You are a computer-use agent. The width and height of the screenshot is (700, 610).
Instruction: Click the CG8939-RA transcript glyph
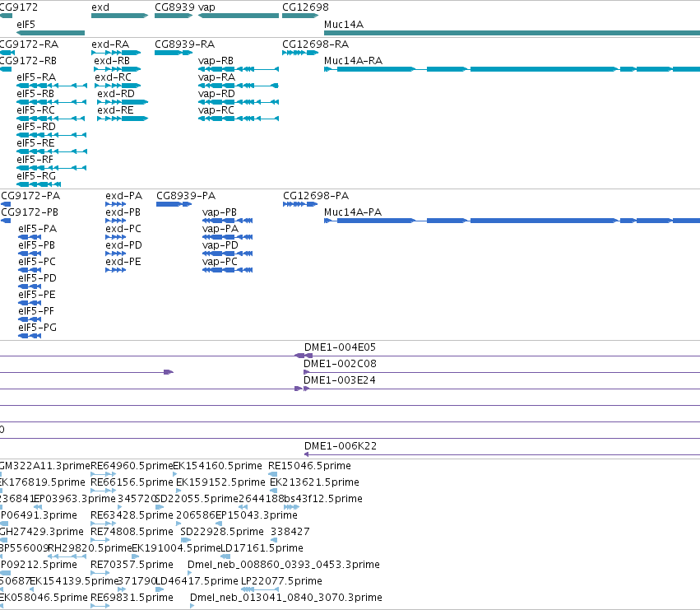coord(174,53)
